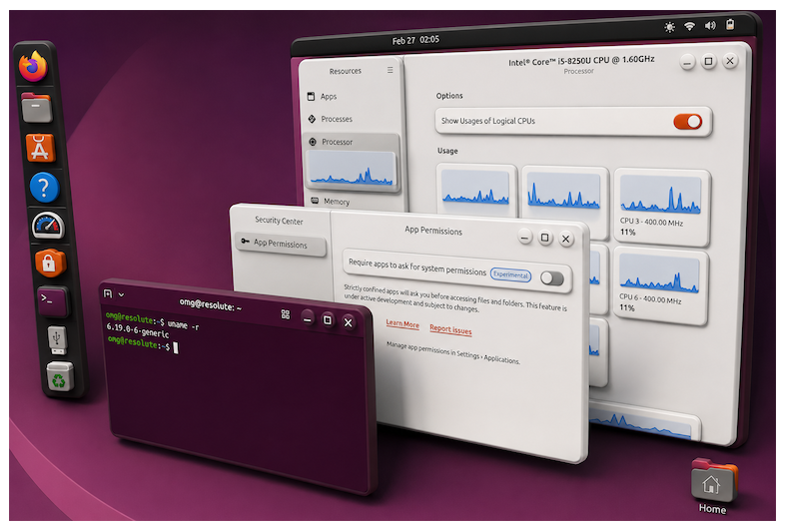Toggle Show Usages of Logical CPUs switch

click(687, 121)
